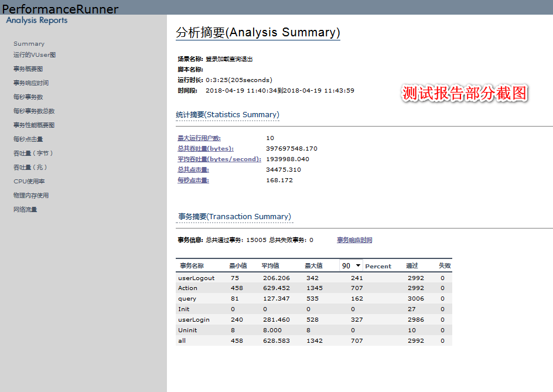Click the userLogin row in transaction table
This screenshot has height=392, width=553.
click(x=194, y=320)
